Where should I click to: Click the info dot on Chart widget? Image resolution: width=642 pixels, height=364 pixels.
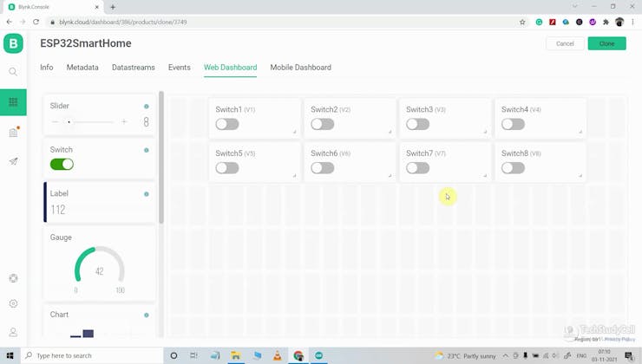click(x=146, y=315)
